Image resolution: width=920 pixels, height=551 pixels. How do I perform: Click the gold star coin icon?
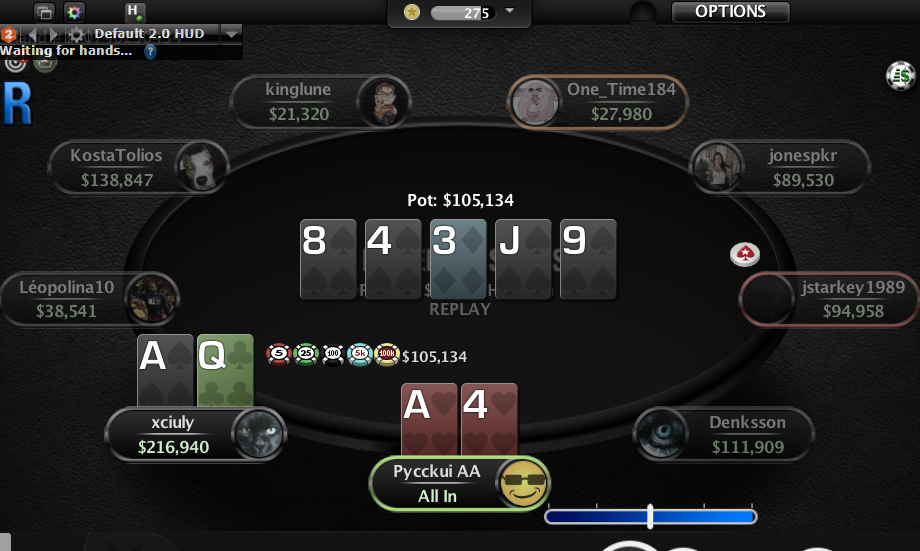(x=412, y=12)
